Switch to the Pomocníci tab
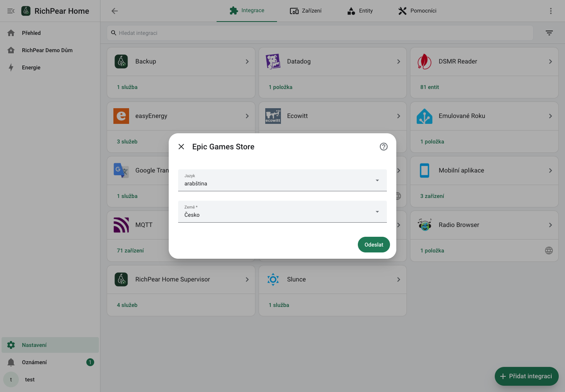 pyautogui.click(x=417, y=11)
